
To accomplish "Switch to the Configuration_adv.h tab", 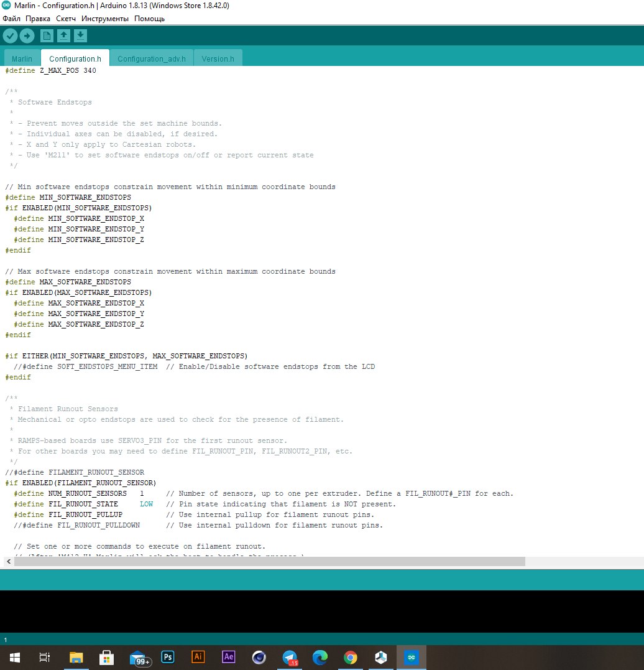I will tap(152, 58).
